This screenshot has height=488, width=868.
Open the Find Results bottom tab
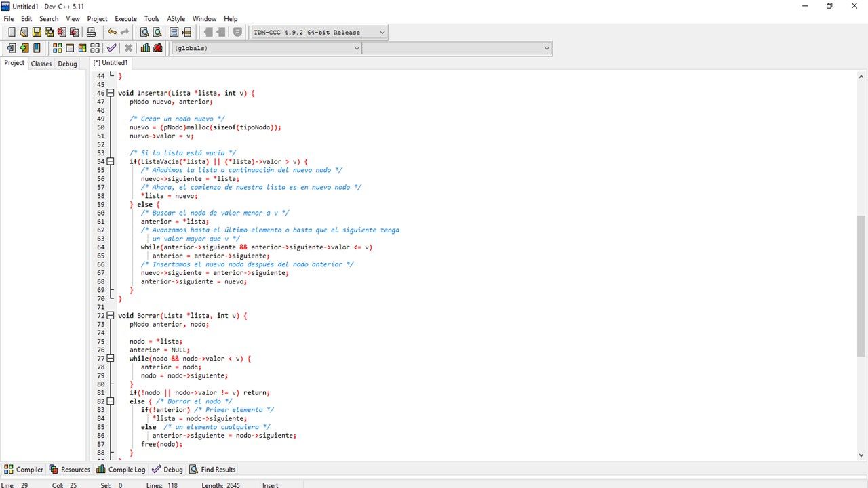212,470
